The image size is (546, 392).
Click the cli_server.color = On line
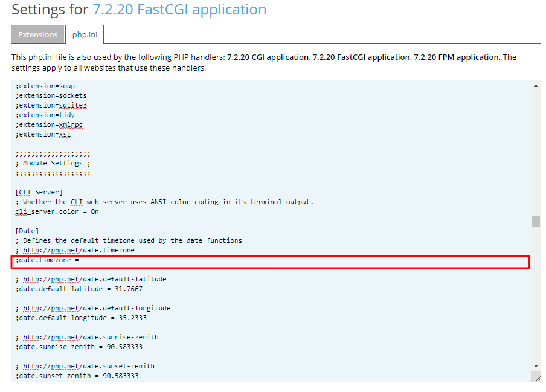[57, 211]
